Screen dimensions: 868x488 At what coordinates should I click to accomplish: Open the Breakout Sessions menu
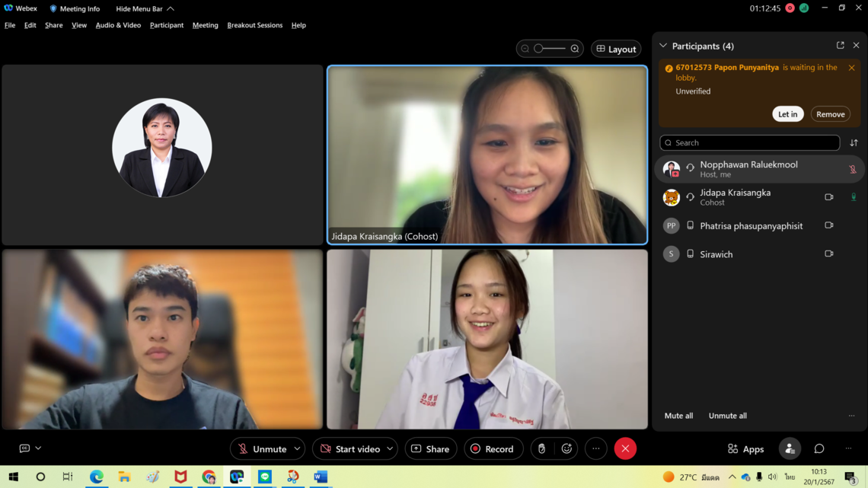coord(254,25)
